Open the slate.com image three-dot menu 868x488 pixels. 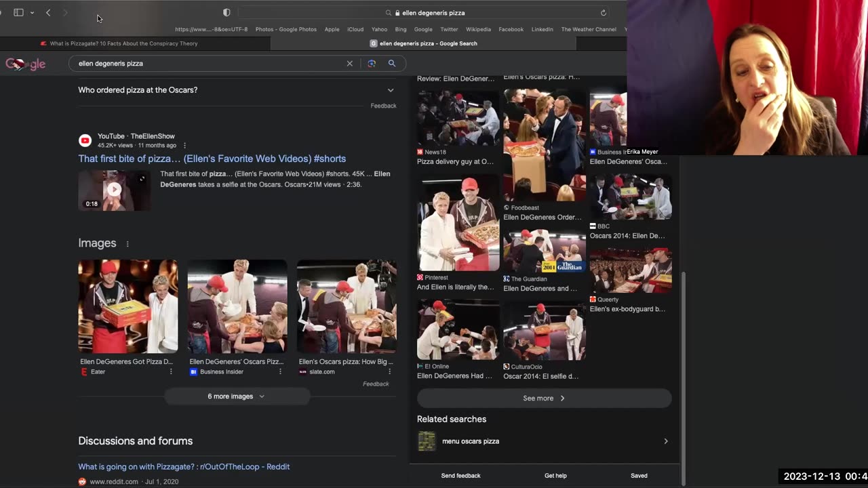pos(389,371)
